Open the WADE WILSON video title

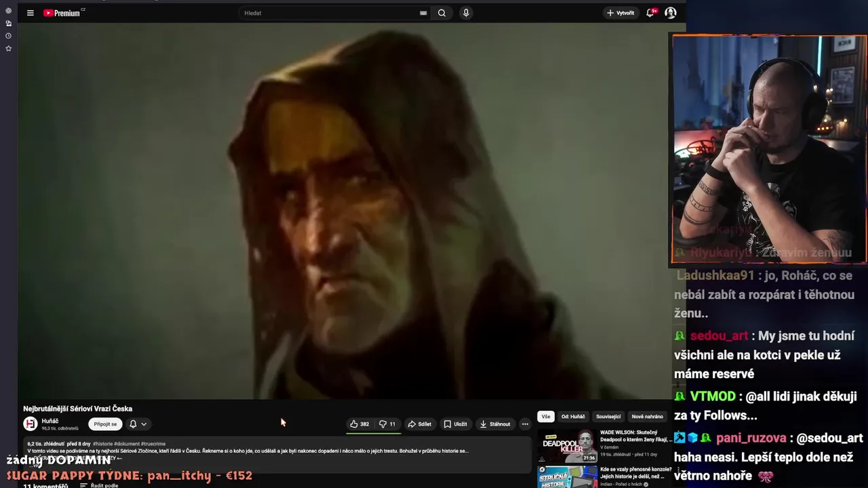635,435
